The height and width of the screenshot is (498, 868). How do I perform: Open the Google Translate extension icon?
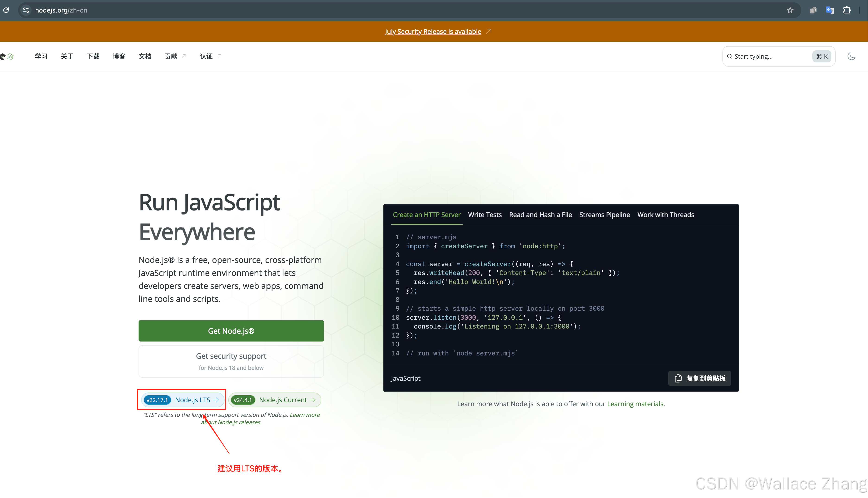click(830, 10)
